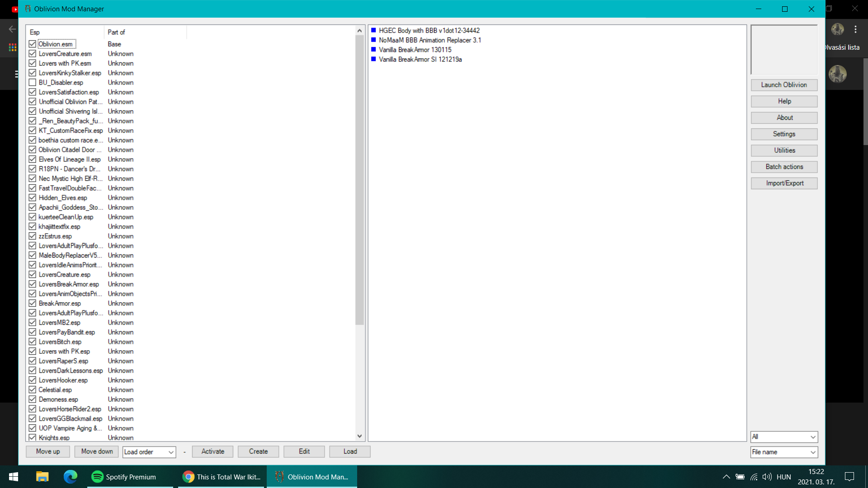Click the omod preview image box
The image size is (868, 488).
(x=784, y=50)
